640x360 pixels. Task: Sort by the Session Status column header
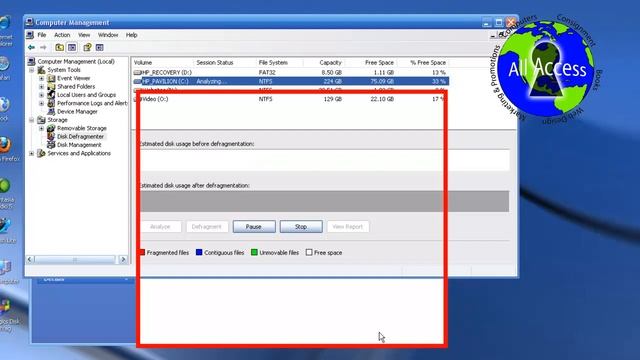(x=224, y=62)
